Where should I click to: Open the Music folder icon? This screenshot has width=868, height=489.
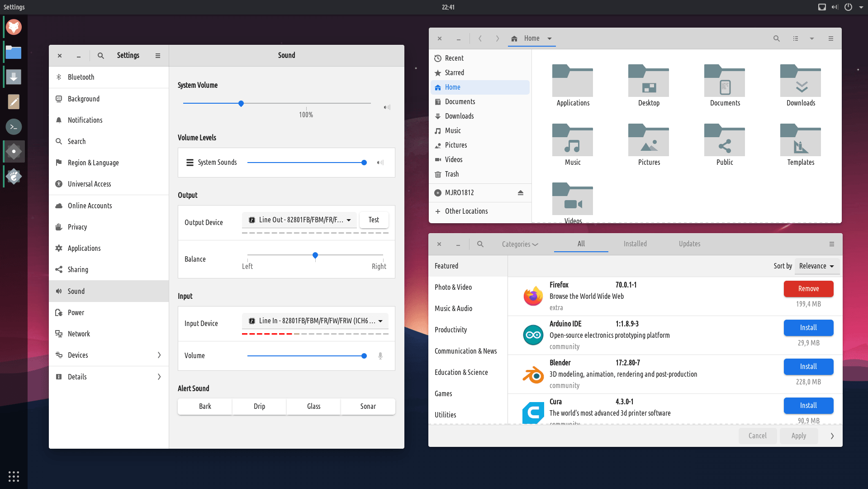pos(572,141)
